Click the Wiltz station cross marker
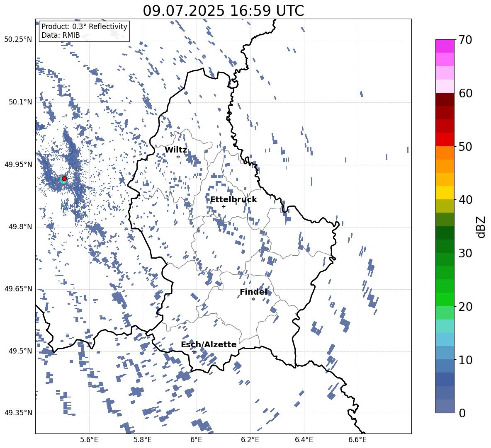This screenshot has width=491, height=448. click(x=178, y=157)
